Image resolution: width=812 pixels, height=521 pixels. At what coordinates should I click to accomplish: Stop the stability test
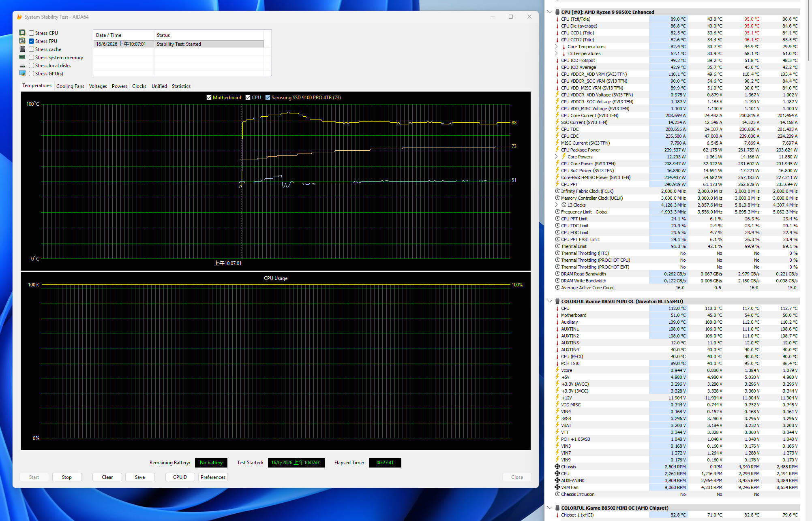click(67, 477)
